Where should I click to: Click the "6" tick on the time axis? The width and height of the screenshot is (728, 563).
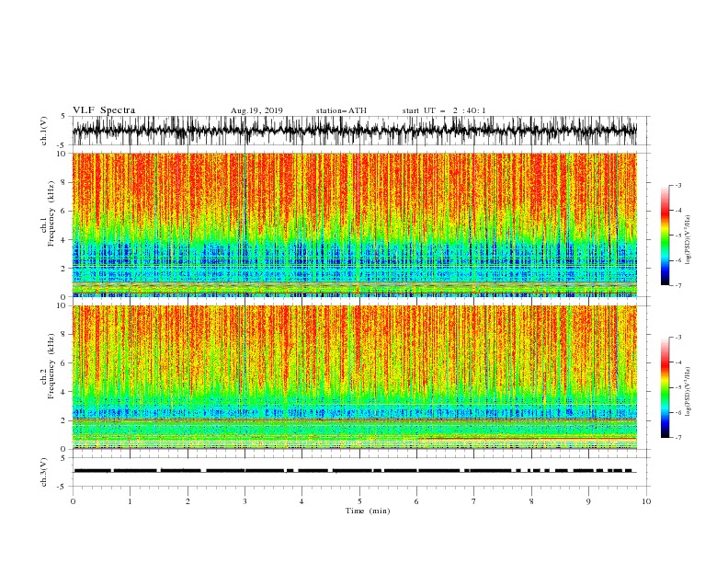(x=416, y=501)
